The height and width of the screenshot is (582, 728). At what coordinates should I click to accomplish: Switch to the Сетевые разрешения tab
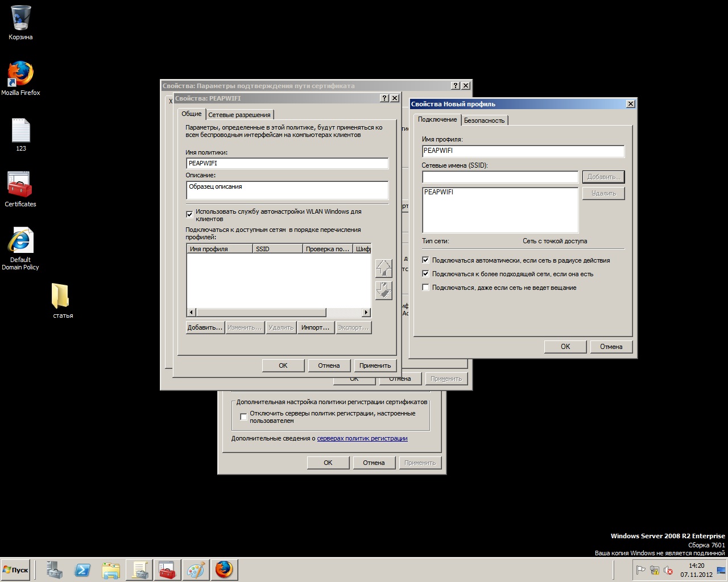click(x=239, y=114)
